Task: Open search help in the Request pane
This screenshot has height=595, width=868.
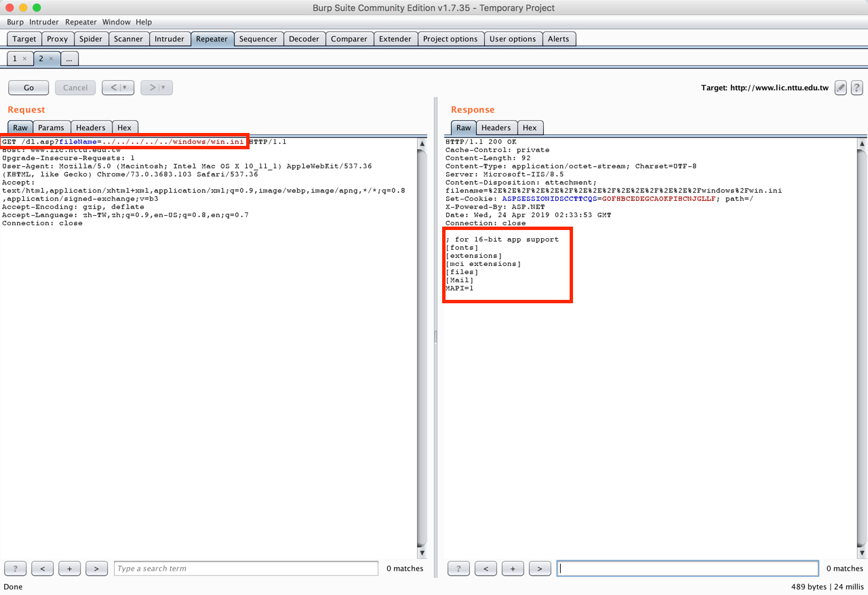Action: tap(16, 569)
